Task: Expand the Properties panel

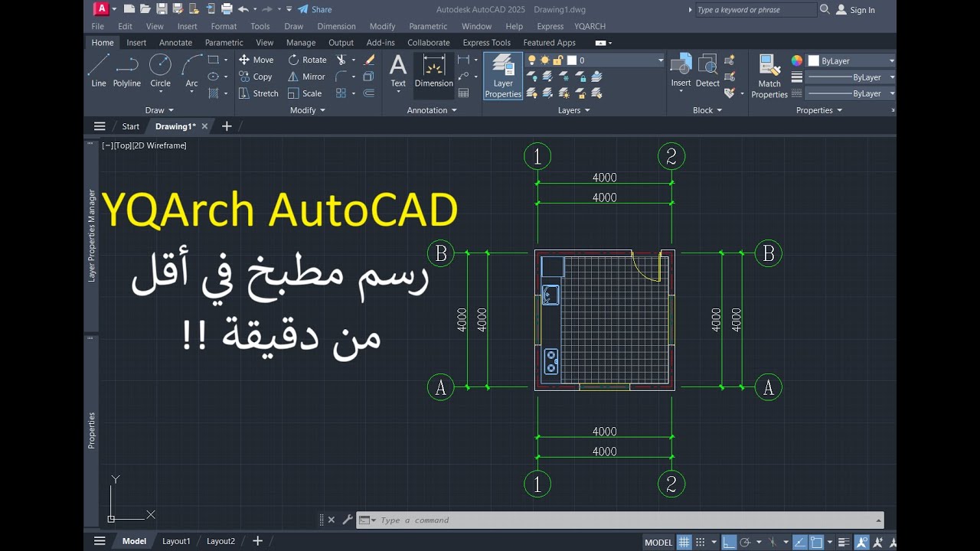Action: 818,110
